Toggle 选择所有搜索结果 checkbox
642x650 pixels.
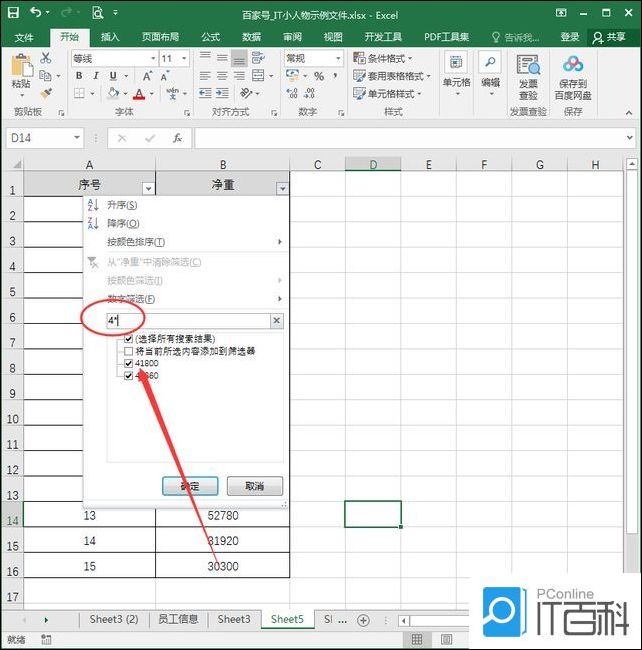coord(128,339)
